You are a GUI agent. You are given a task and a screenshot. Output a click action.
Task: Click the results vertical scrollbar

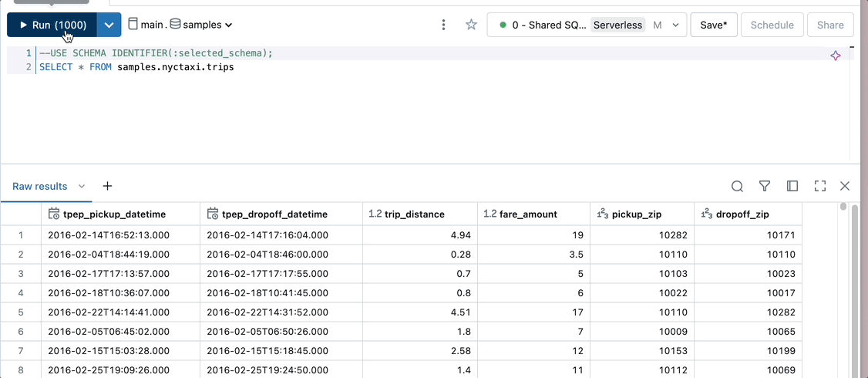[x=853, y=293]
